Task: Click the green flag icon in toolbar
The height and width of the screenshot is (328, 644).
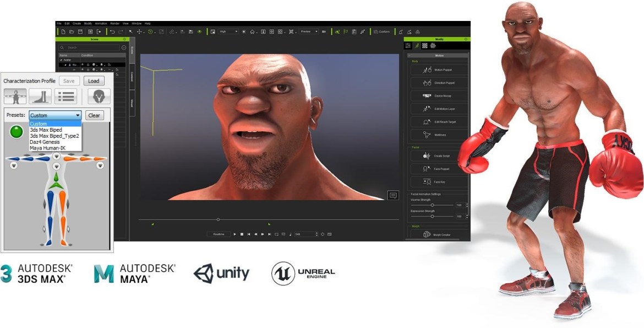Action: 346,31
